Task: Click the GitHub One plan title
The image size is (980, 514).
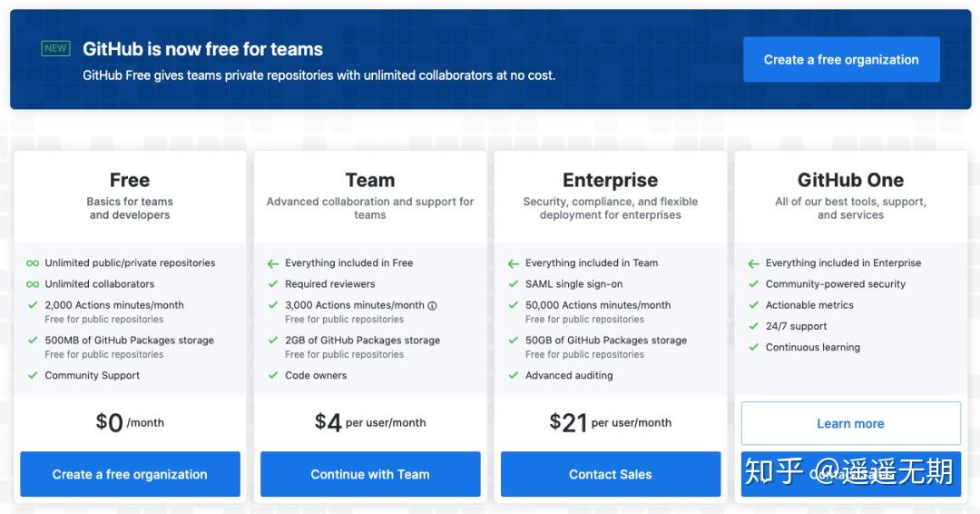Action: (850, 180)
